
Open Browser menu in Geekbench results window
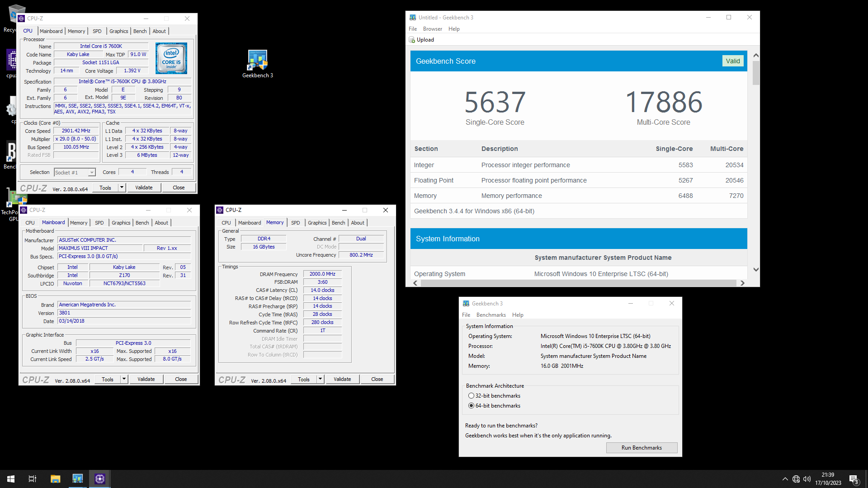coord(433,29)
